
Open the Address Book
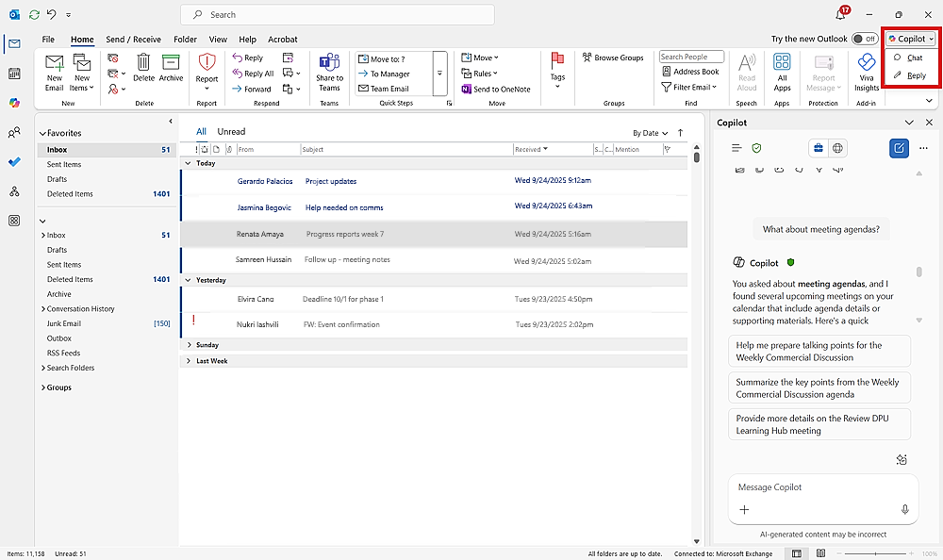coord(690,72)
